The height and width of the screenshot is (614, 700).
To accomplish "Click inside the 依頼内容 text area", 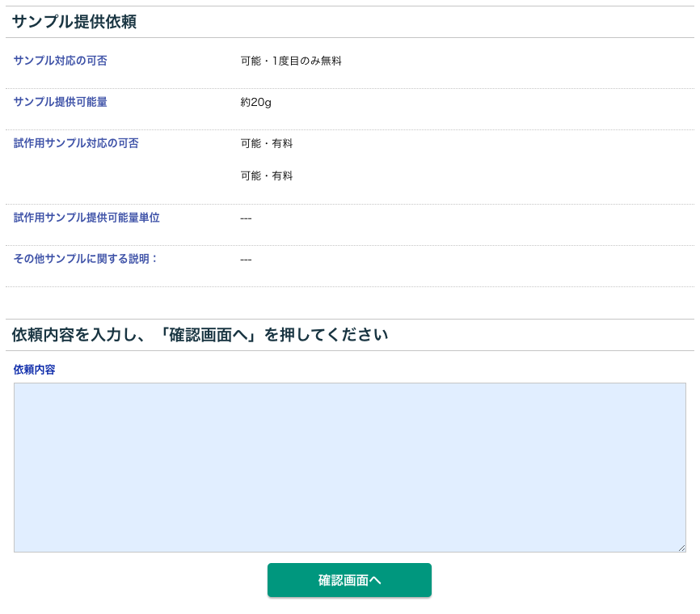I will point(349,467).
